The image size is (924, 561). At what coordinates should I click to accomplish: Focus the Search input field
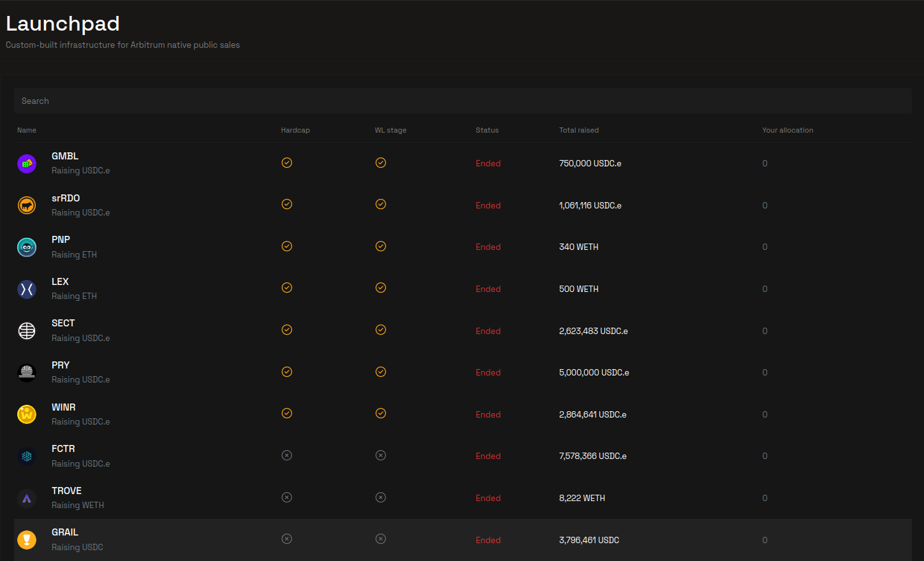[x=463, y=101]
